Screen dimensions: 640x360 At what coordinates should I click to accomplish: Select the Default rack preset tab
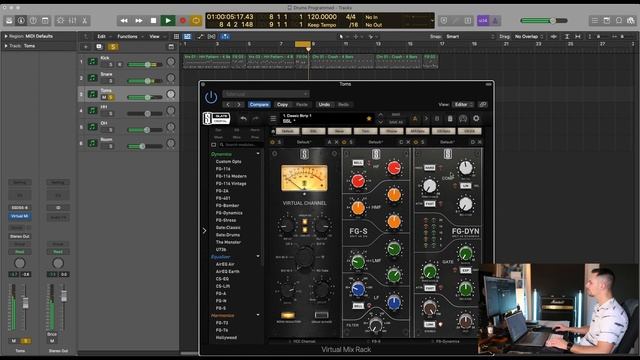pos(288,131)
